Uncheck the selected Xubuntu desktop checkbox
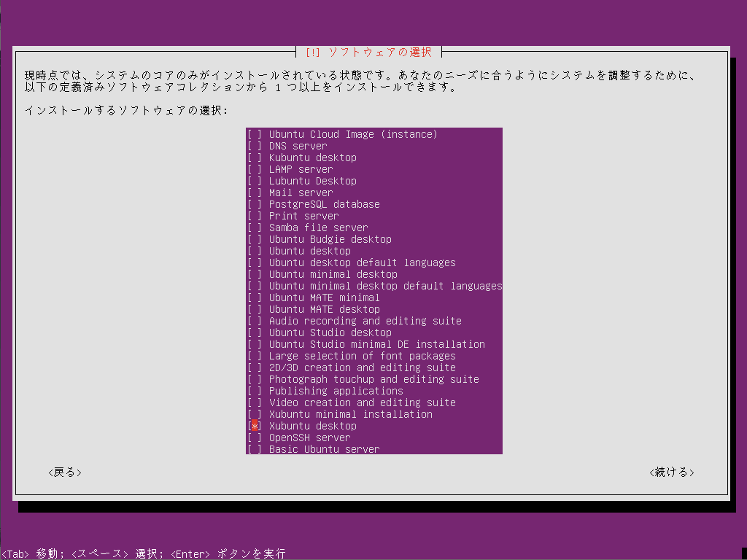Image resolution: width=747 pixels, height=560 pixels. (x=255, y=426)
